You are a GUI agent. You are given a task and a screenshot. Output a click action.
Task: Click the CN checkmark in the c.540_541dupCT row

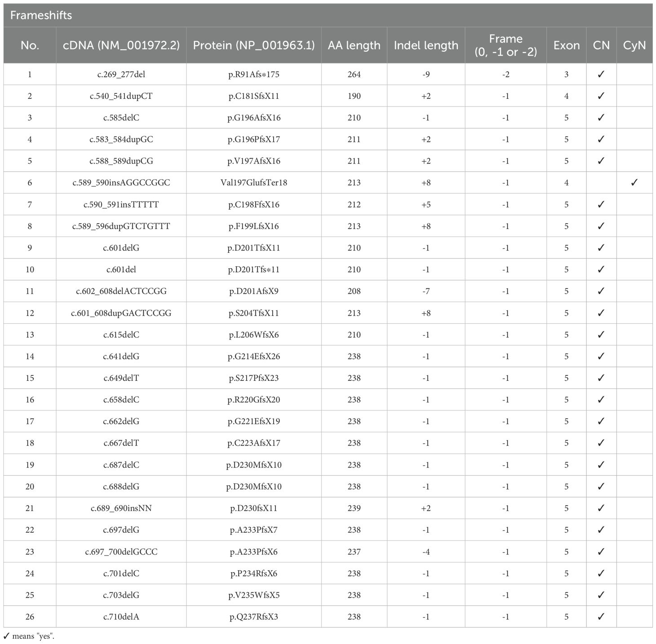click(x=601, y=96)
